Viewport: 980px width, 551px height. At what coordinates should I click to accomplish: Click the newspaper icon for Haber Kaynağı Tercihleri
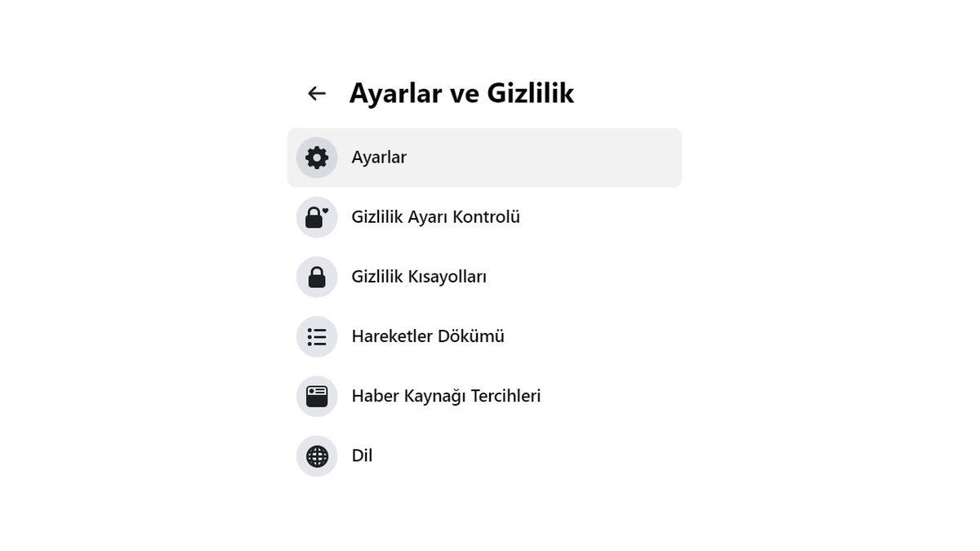[316, 396]
